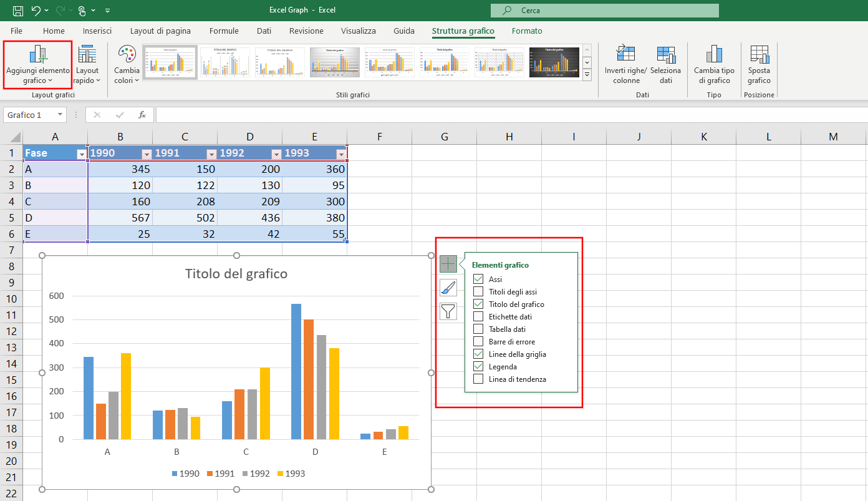
Task: Open chart styles paintbrush button
Action: [x=448, y=288]
